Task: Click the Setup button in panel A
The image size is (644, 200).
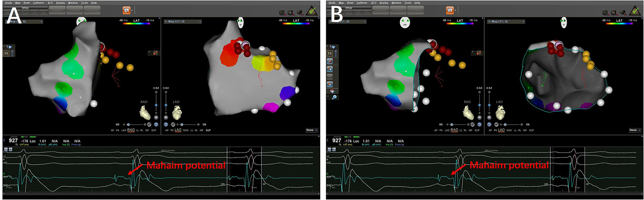Action: click(25, 8)
